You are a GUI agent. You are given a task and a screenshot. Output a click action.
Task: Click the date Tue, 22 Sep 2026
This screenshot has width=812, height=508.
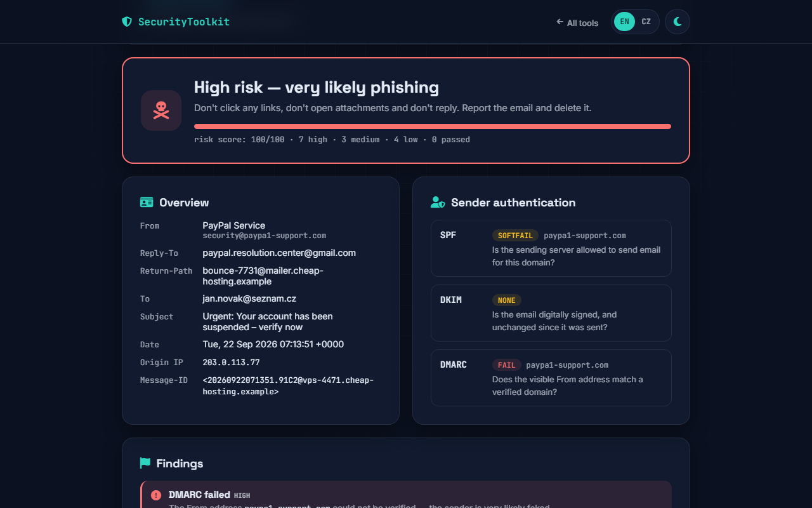coord(273,344)
